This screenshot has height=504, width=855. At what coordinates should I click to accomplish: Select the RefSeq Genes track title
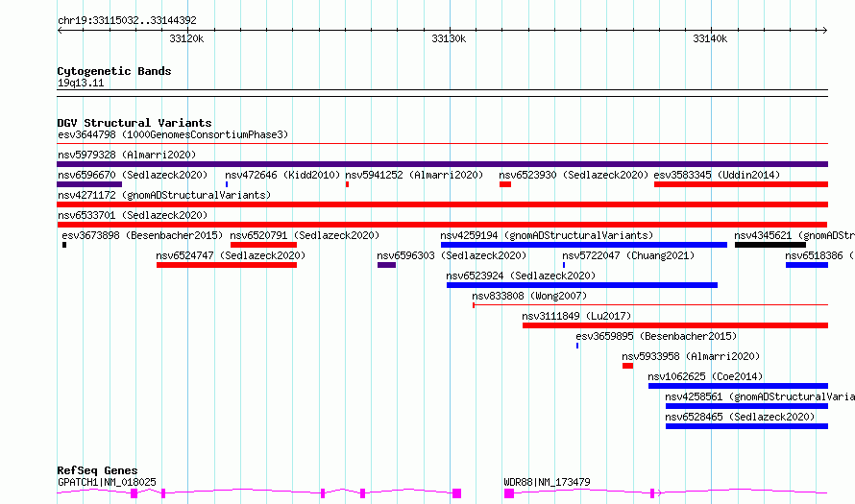pyautogui.click(x=97, y=470)
